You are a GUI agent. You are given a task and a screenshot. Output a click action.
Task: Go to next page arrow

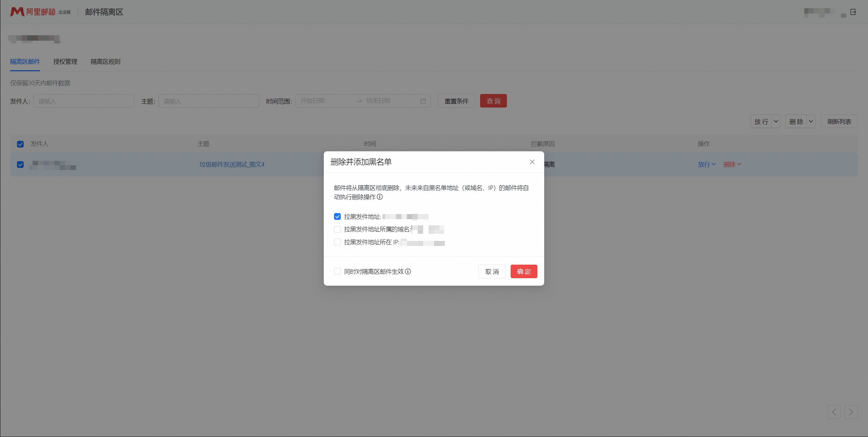(851, 412)
